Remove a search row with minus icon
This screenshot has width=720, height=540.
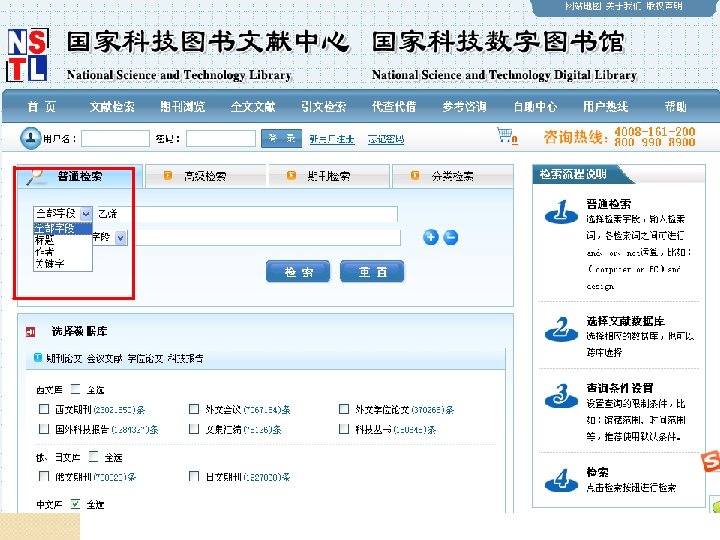tap(451, 237)
